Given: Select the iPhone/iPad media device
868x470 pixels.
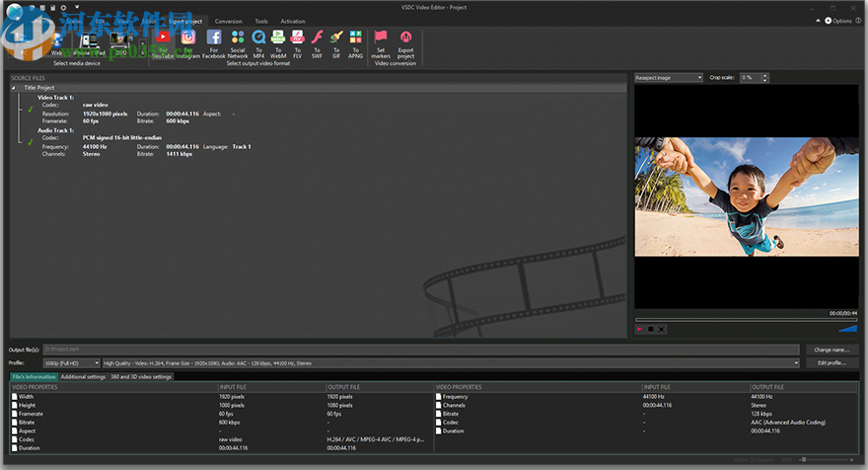Looking at the screenshot, I should (x=89, y=44).
